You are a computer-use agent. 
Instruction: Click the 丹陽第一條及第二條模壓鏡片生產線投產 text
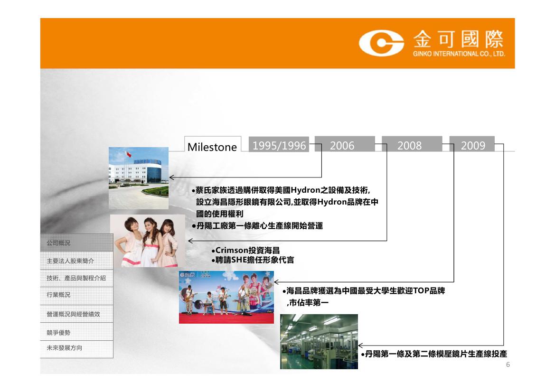433,354
